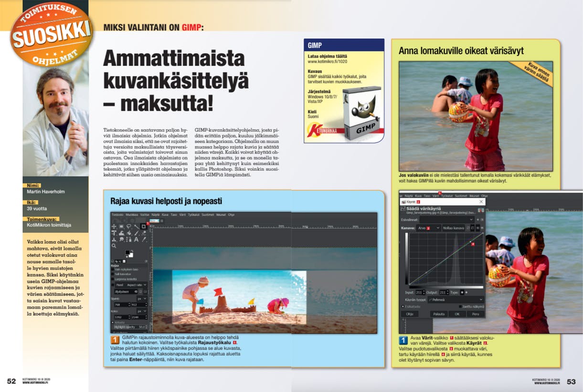
Task: Click the black foreground color swatch
Action: (127, 252)
